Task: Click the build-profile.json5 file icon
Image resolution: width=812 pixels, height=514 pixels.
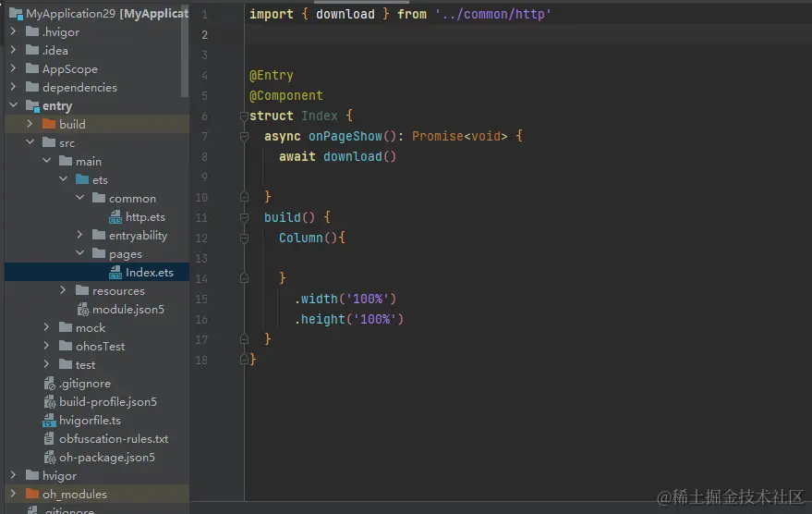Action: point(50,402)
